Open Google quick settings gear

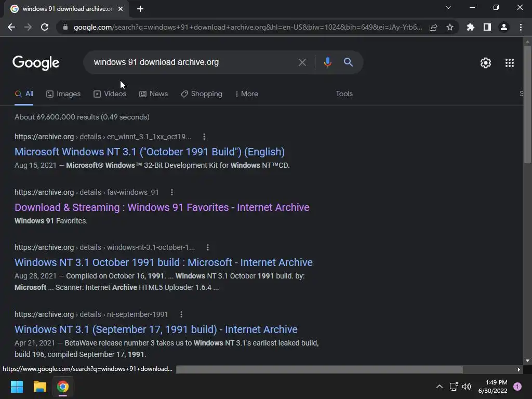(x=486, y=63)
